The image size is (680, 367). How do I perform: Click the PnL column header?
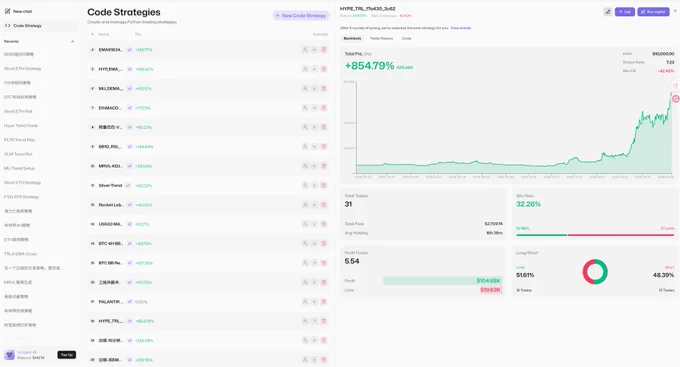pos(138,34)
